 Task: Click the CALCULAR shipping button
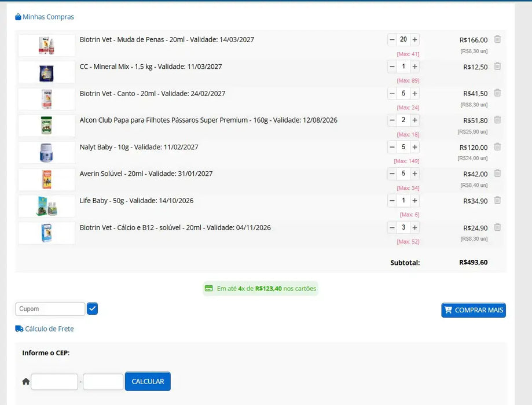(148, 381)
